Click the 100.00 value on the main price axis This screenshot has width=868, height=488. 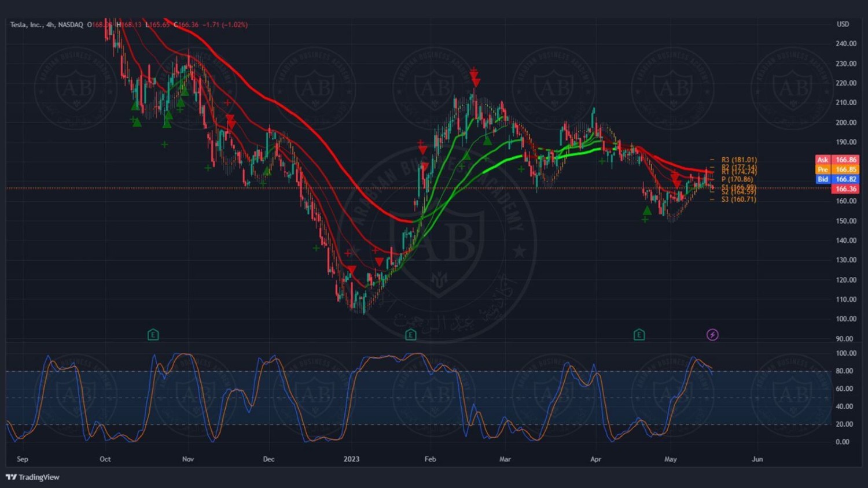coord(846,319)
